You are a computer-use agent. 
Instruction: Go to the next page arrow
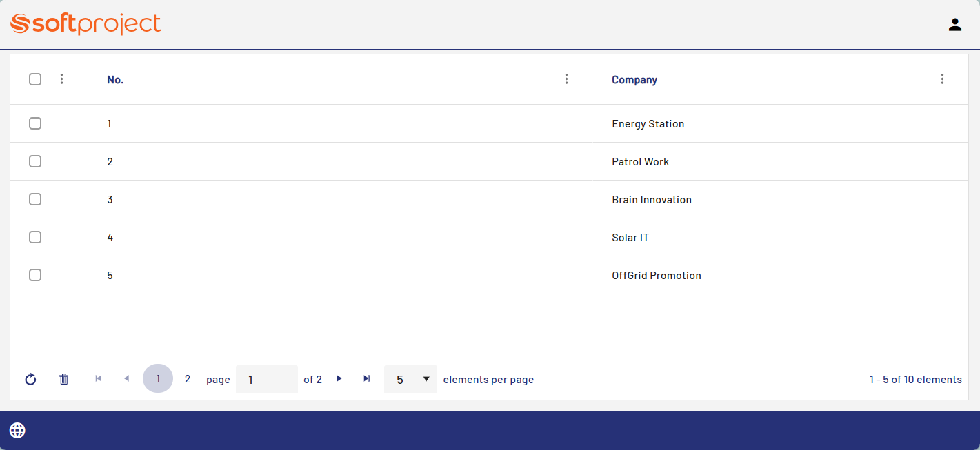(339, 378)
